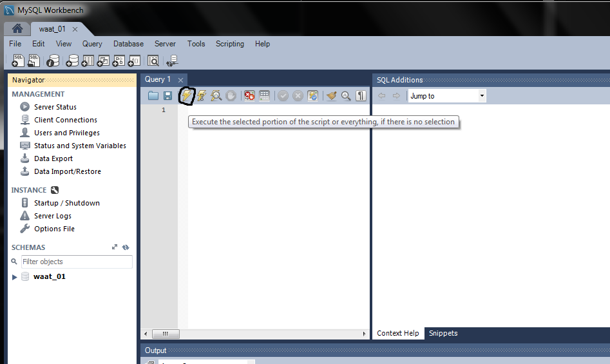610x364 pixels.
Task: Switch to the Context Help tab
Action: pyautogui.click(x=398, y=333)
